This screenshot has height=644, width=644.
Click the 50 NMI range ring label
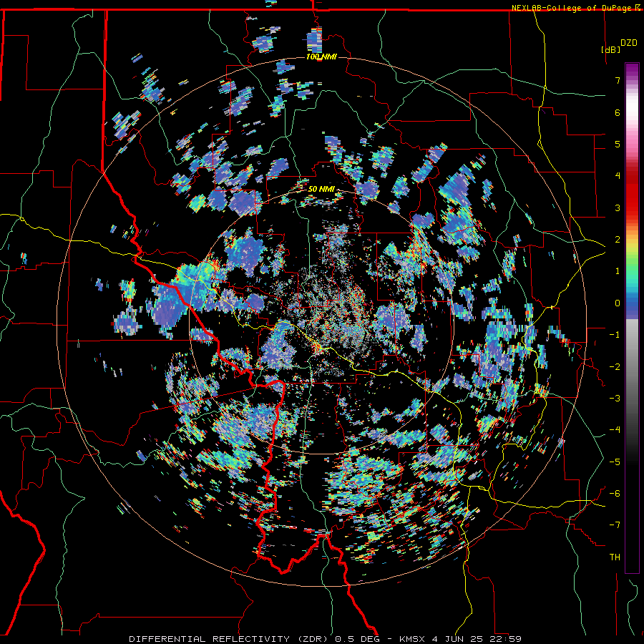(x=321, y=190)
